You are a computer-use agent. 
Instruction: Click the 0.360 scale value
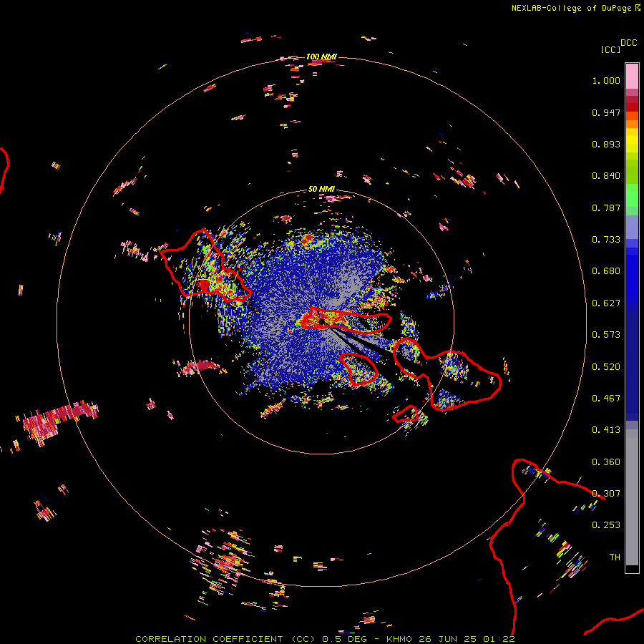[x=606, y=462]
